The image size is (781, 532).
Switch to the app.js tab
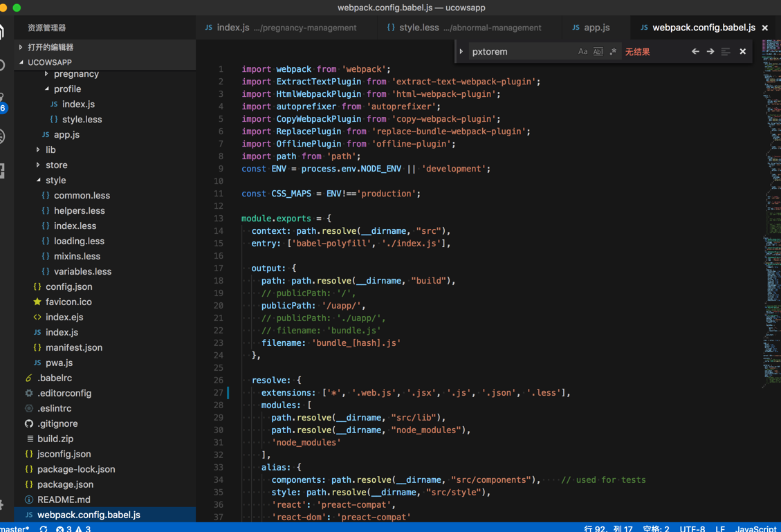(596, 28)
